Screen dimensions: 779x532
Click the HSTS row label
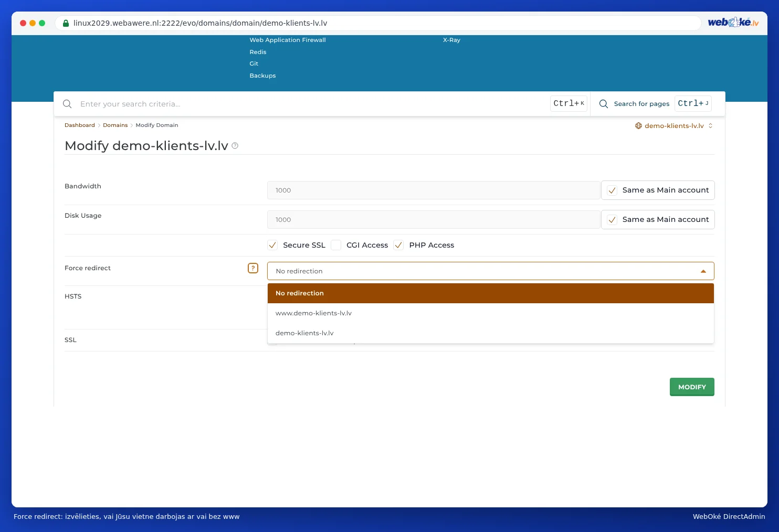(x=73, y=296)
